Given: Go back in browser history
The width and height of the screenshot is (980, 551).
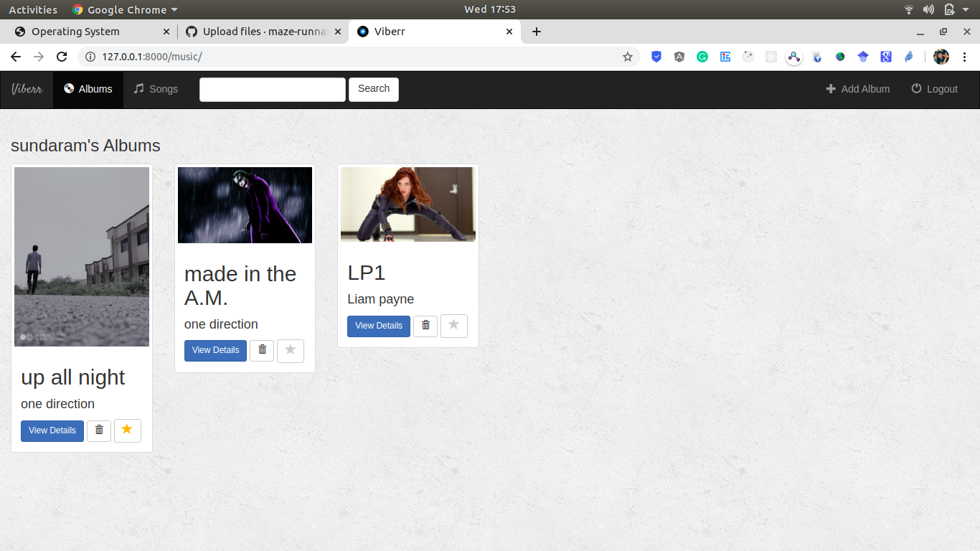Looking at the screenshot, I should point(16,57).
